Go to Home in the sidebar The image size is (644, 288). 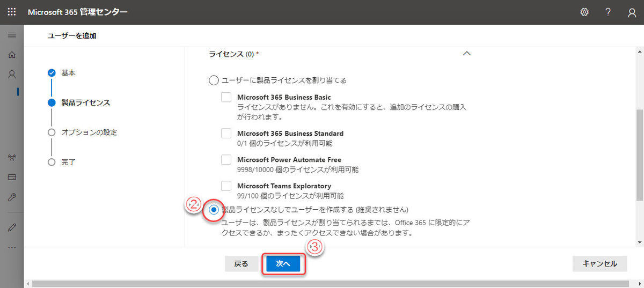pos(12,55)
